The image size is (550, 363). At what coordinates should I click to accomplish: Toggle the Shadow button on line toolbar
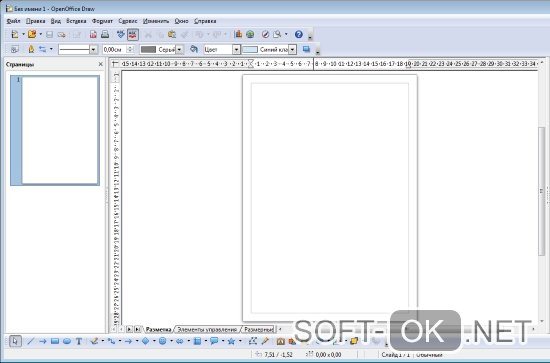(x=306, y=49)
